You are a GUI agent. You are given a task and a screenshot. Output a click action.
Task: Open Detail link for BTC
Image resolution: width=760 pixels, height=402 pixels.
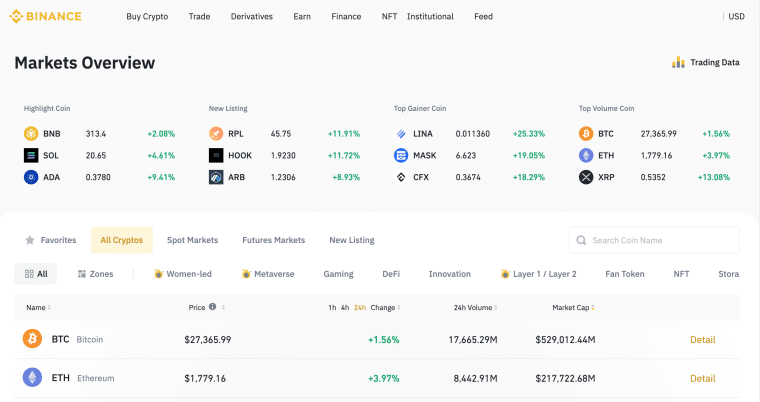coord(702,339)
